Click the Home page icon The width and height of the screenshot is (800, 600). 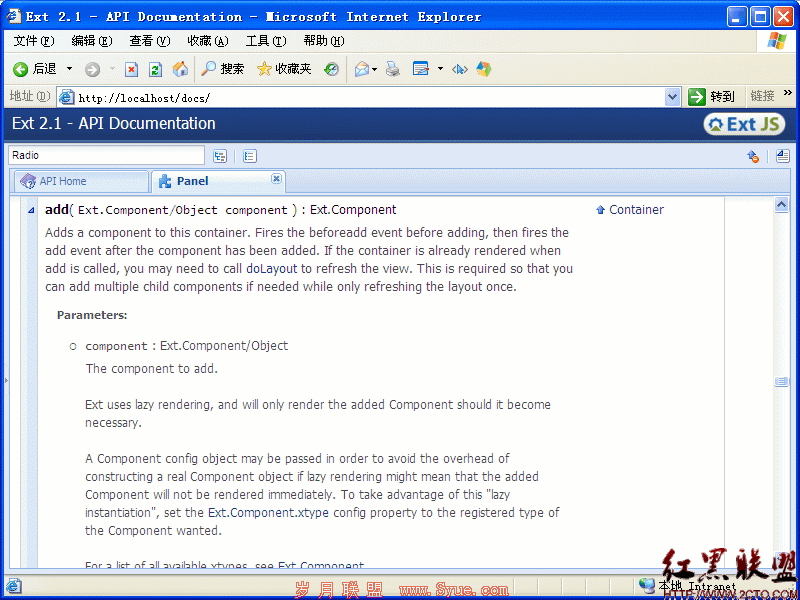pos(180,69)
